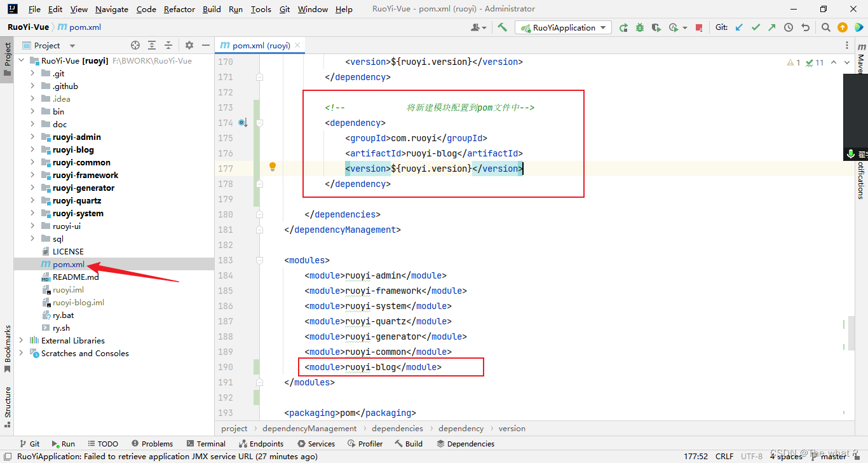Stop the running application red square
Viewport: 868px width, 463px height.
coord(699,27)
